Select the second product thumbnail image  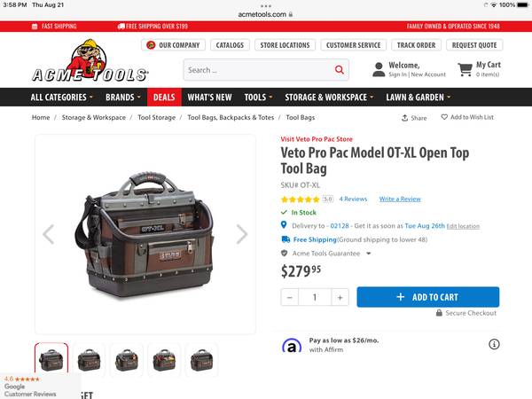[89, 360]
